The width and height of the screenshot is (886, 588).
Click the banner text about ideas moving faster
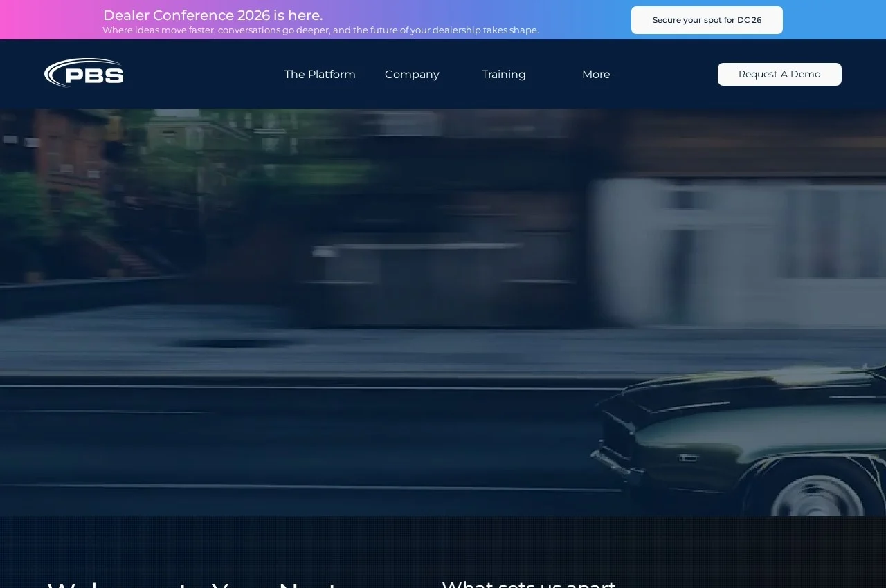click(320, 30)
